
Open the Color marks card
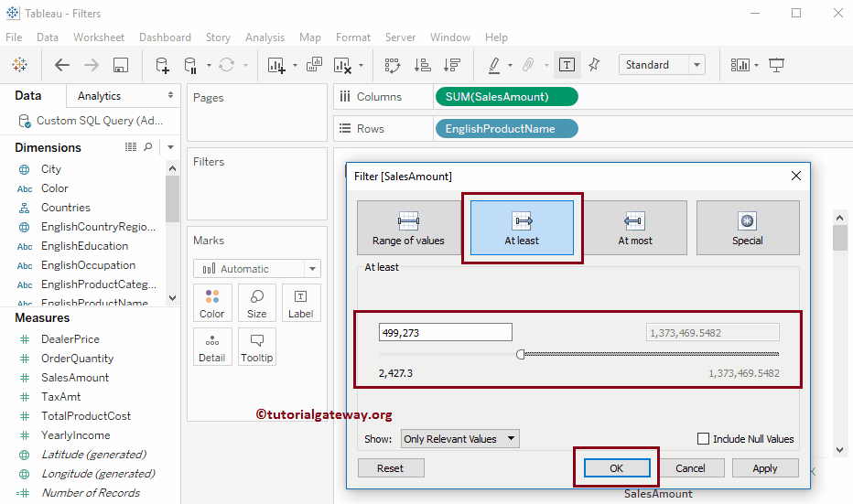212,303
